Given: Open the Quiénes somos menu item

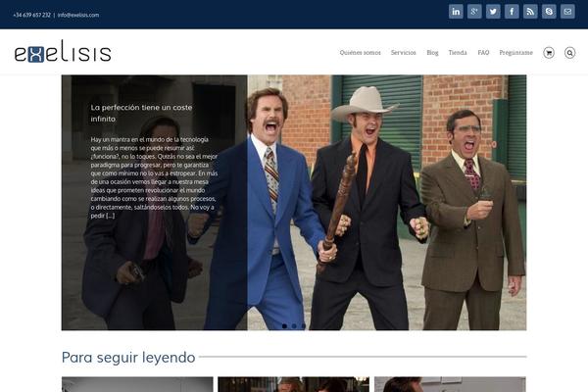Looking at the screenshot, I should (x=360, y=53).
